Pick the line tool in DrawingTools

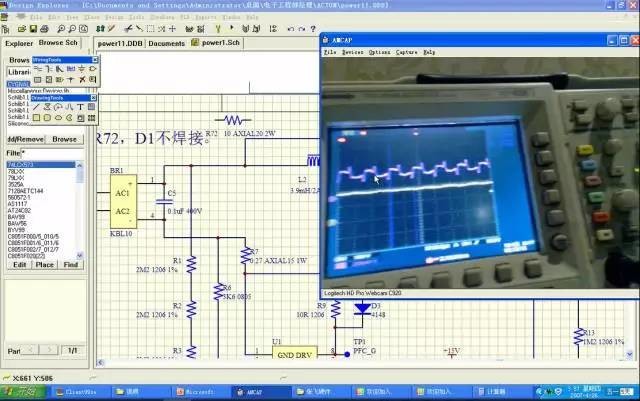click(x=36, y=107)
